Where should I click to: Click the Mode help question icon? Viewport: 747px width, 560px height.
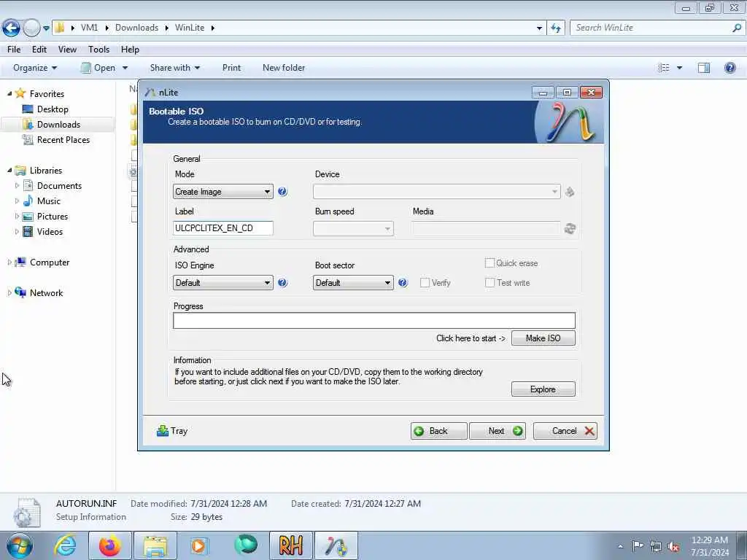282,192
